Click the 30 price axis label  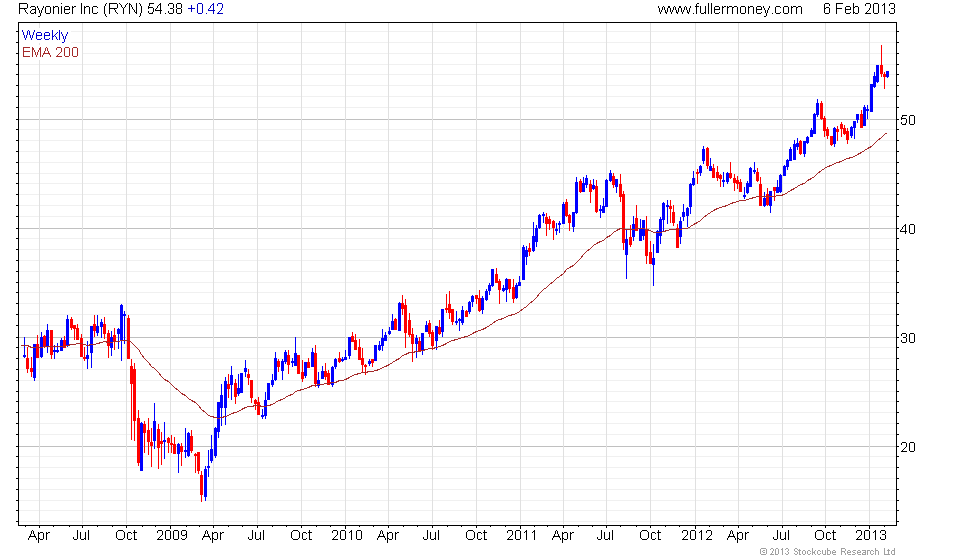point(908,338)
